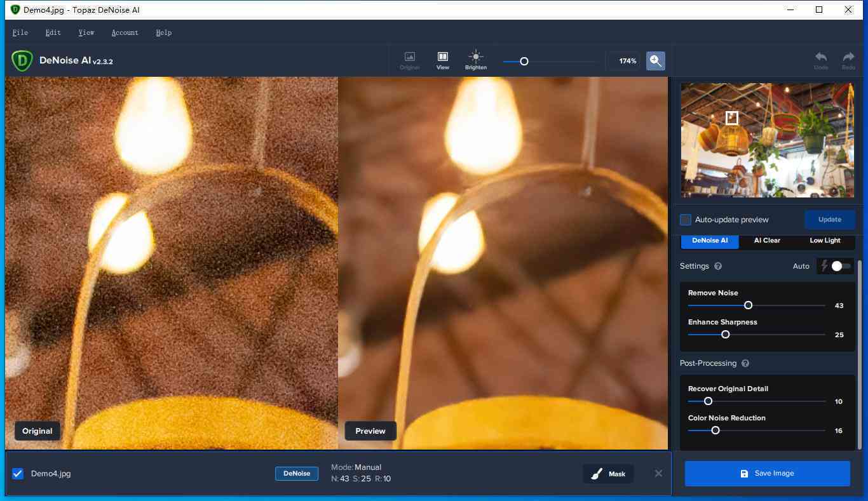Click the Mode: Manual text
This screenshot has width=868, height=501.
pos(356,467)
